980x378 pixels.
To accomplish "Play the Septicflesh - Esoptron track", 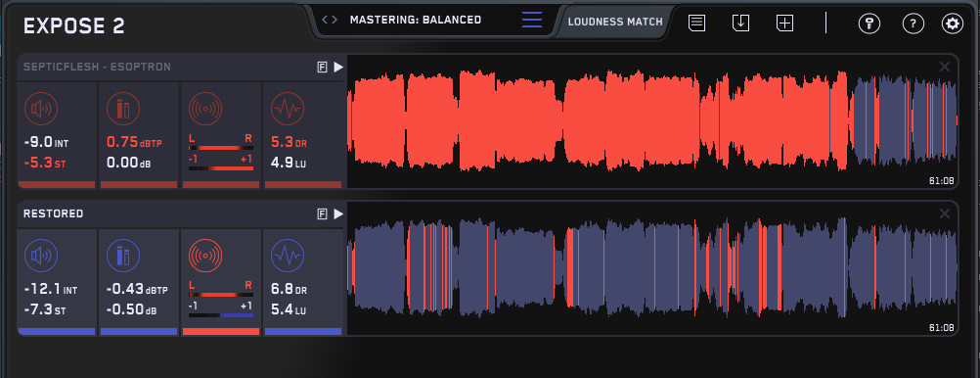I will tap(338, 67).
